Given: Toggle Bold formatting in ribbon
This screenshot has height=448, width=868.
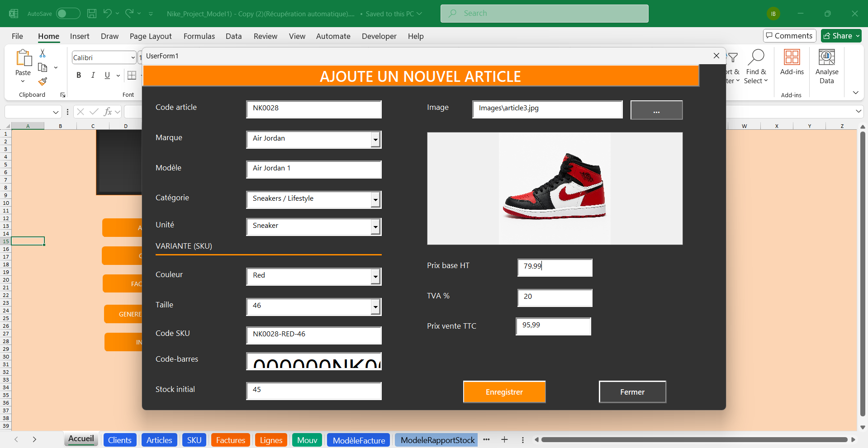Looking at the screenshot, I should tap(79, 75).
